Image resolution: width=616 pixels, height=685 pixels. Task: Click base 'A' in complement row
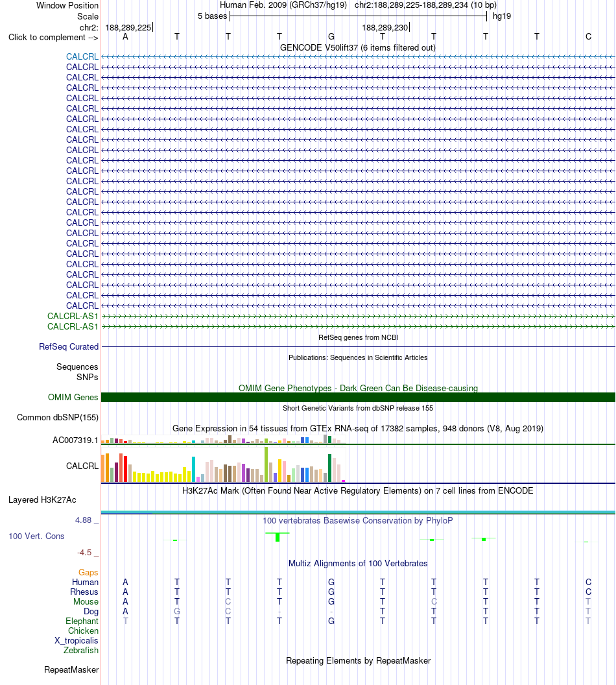coord(125,37)
